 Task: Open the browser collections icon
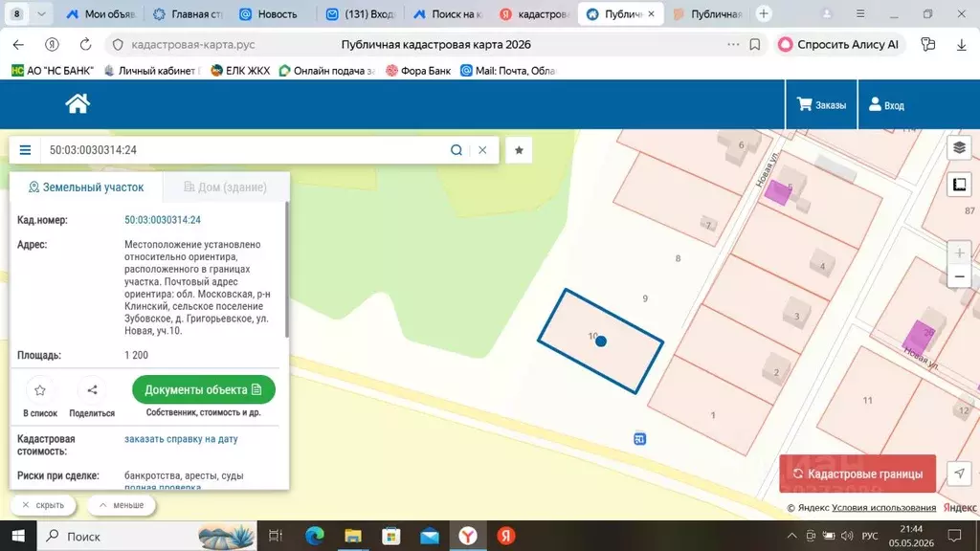928,44
